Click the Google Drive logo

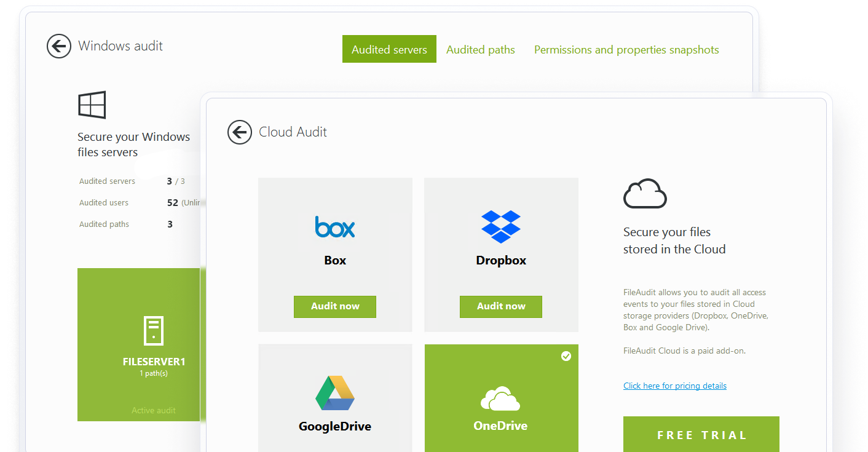(335, 393)
